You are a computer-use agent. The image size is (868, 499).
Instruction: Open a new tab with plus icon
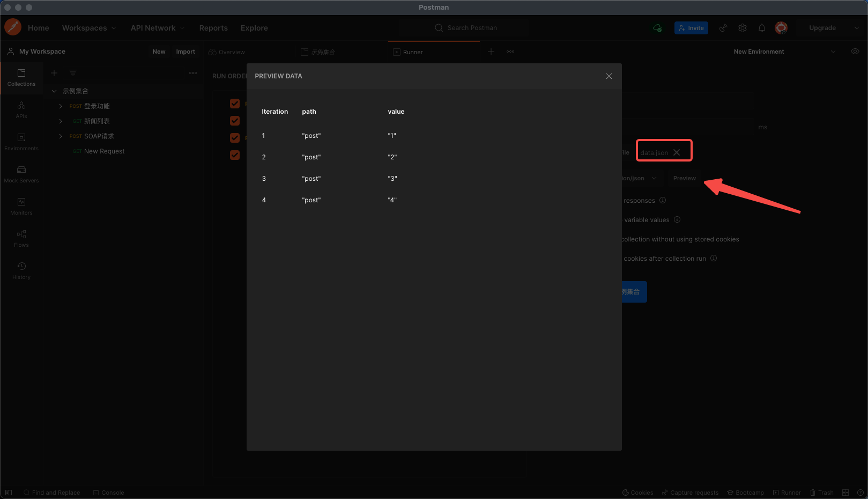click(x=491, y=52)
